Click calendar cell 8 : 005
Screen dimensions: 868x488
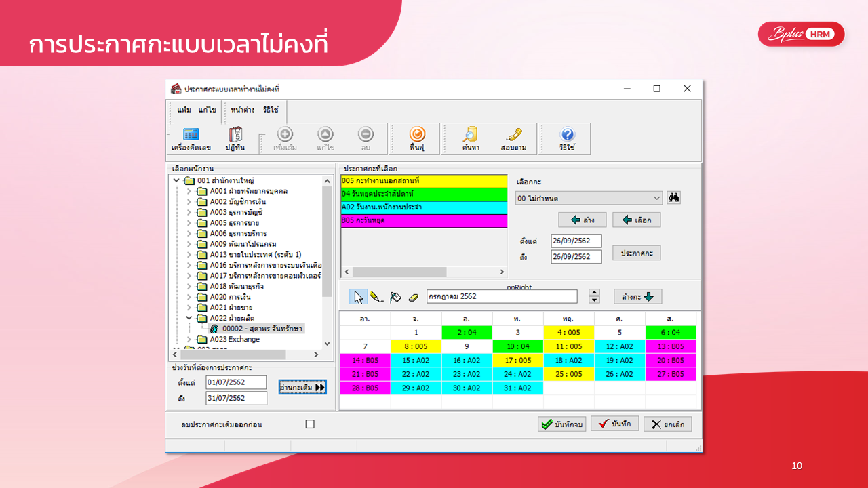416,346
